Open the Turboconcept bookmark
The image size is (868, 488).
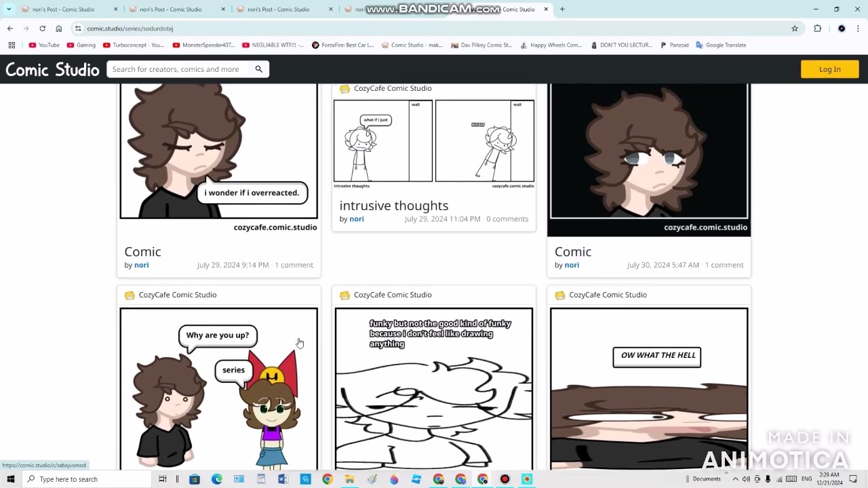(134, 45)
